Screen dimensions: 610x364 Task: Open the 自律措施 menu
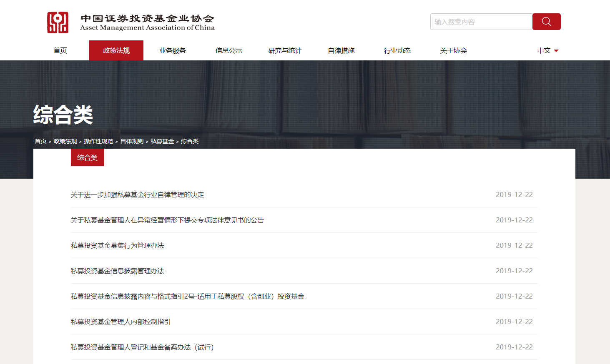click(x=341, y=50)
